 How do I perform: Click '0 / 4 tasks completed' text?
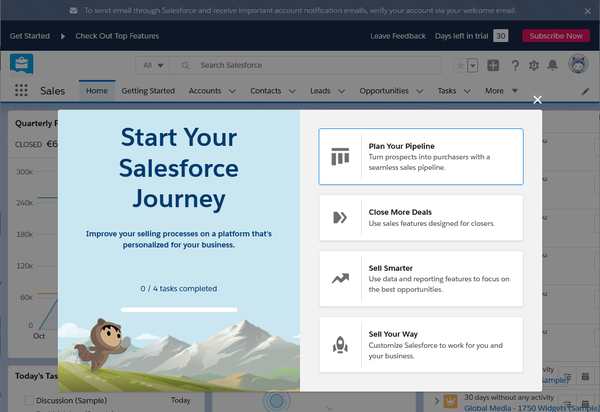[179, 288]
